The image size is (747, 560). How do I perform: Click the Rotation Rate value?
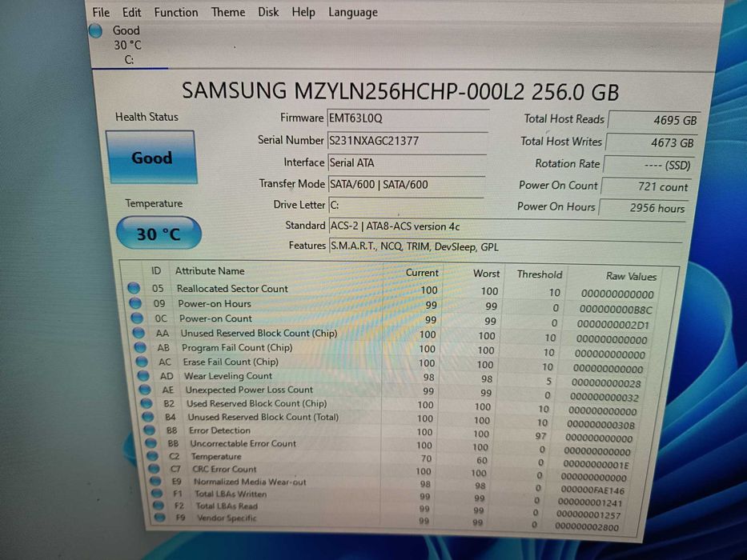point(648,165)
